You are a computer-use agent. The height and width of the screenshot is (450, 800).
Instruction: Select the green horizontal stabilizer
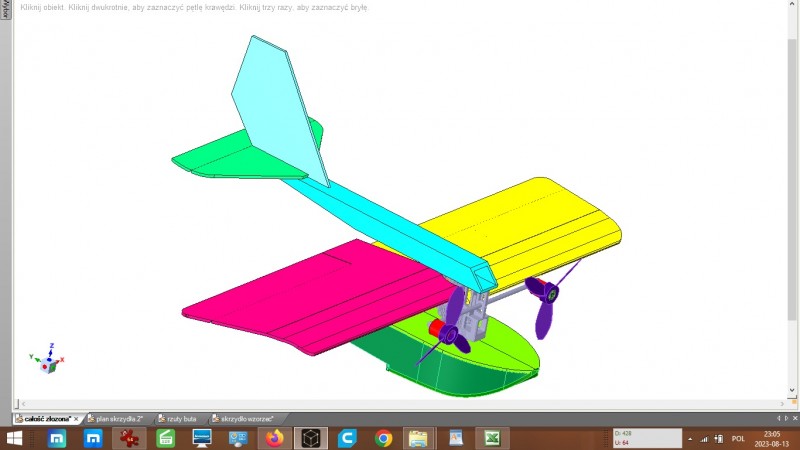coord(230,158)
